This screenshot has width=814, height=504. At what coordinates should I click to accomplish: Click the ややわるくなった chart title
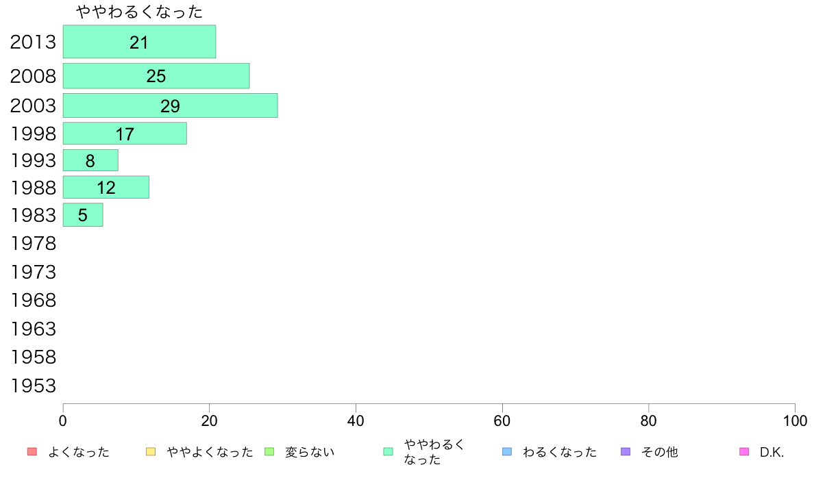[x=139, y=12]
